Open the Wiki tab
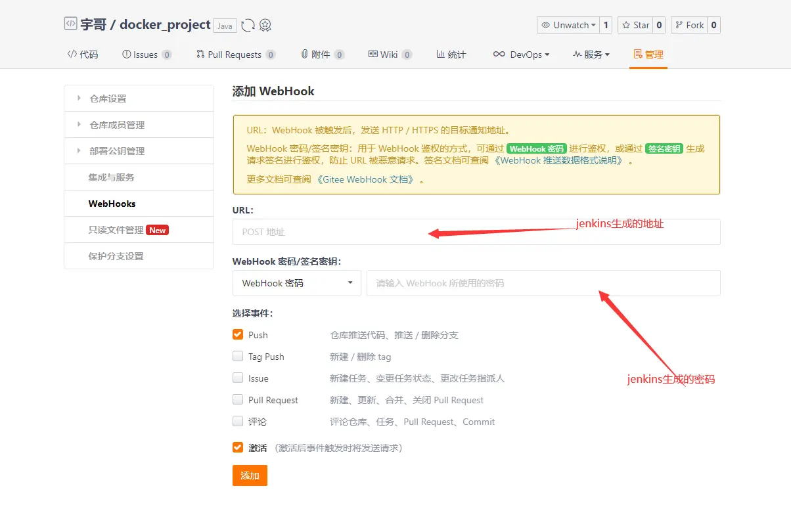791x532 pixels. 390,55
